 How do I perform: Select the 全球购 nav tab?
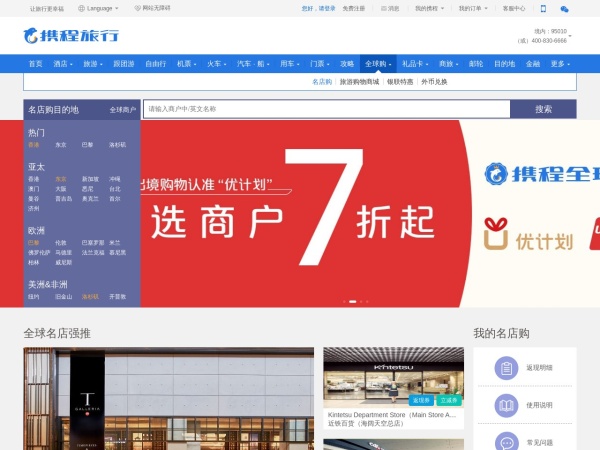coord(378,64)
